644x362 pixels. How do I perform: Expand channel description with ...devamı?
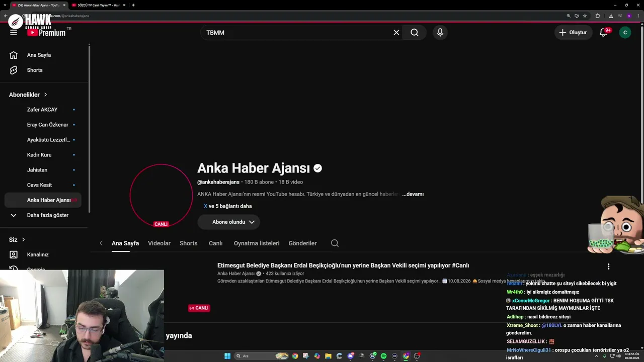pyautogui.click(x=413, y=194)
